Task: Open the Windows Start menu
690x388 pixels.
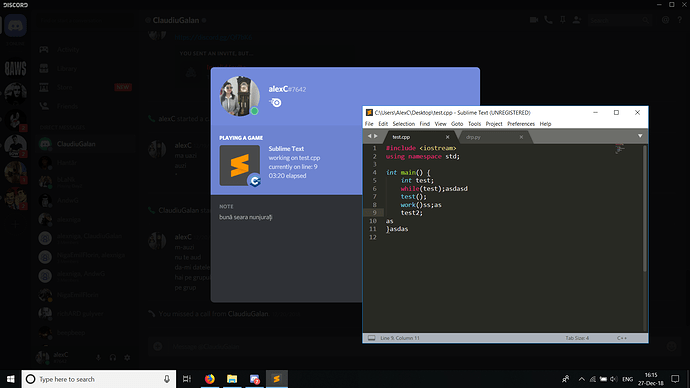Action: coord(11,379)
